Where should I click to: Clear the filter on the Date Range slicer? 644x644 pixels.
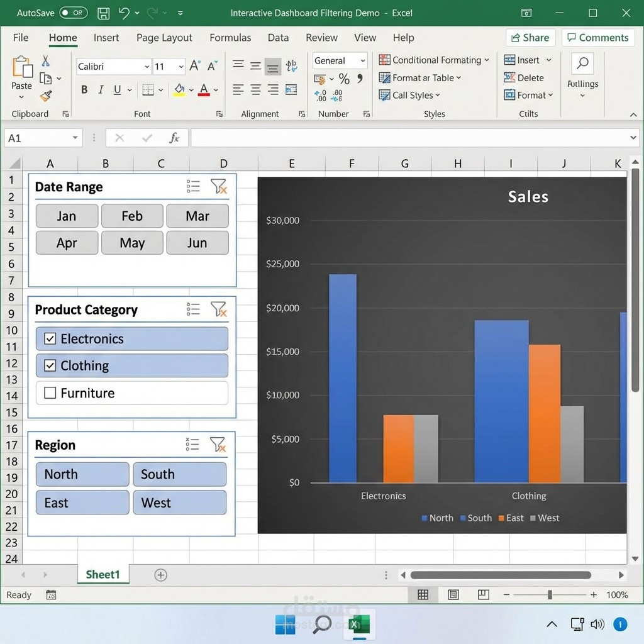[219, 186]
